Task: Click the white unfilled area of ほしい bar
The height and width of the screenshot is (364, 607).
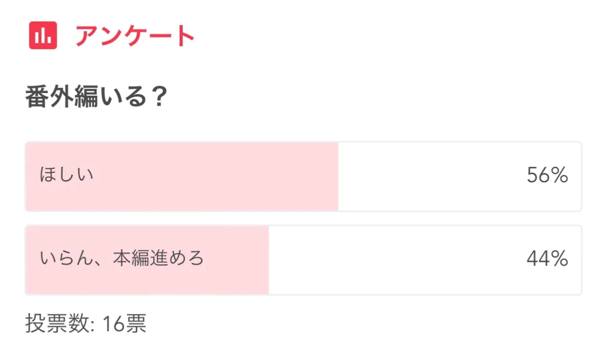Action: (x=427, y=176)
